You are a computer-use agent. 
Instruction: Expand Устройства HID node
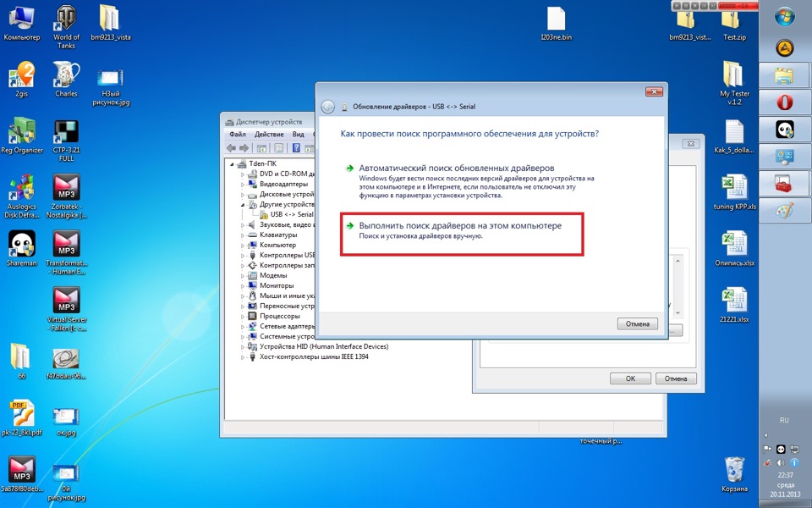point(243,347)
